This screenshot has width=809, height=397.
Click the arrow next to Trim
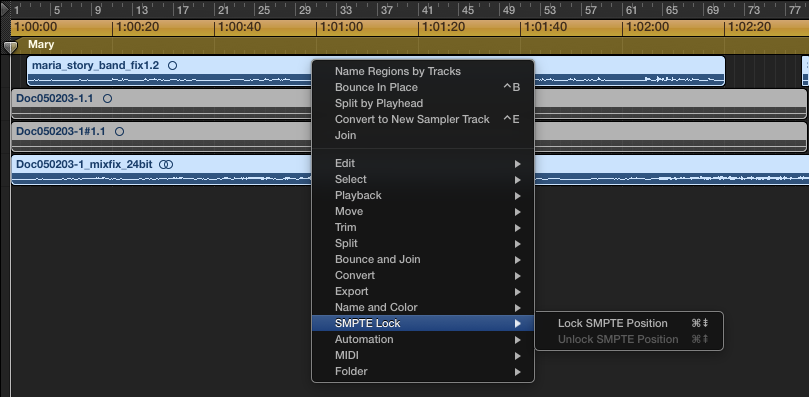point(517,228)
